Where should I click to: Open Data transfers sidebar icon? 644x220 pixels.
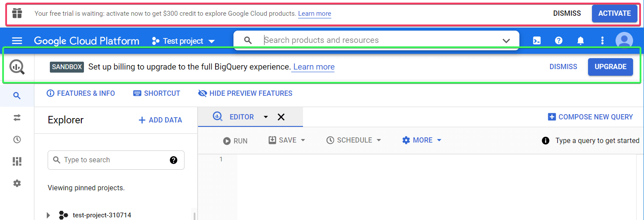point(17,118)
